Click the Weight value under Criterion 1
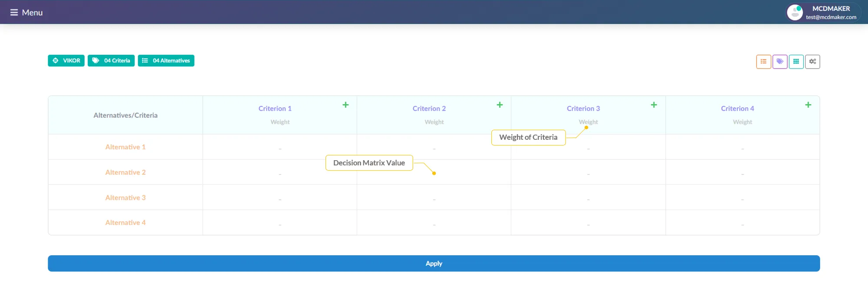This screenshot has height=290, width=868. pos(280,122)
